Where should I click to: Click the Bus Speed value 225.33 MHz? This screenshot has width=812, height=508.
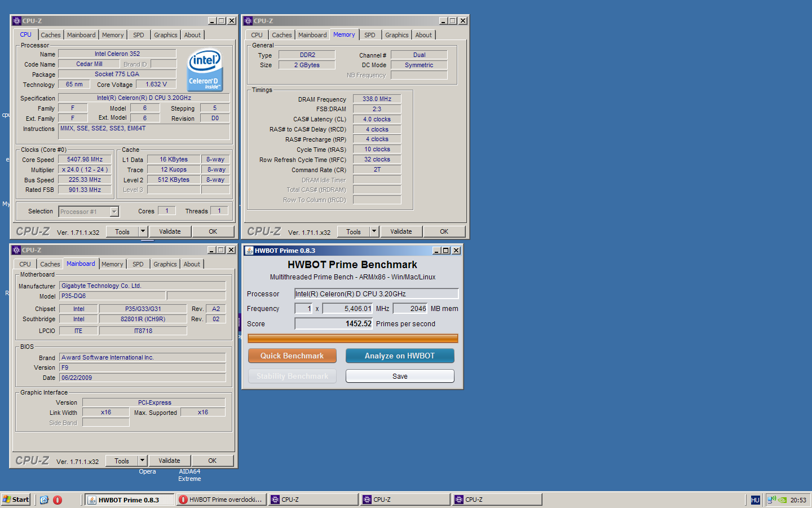[x=85, y=179]
